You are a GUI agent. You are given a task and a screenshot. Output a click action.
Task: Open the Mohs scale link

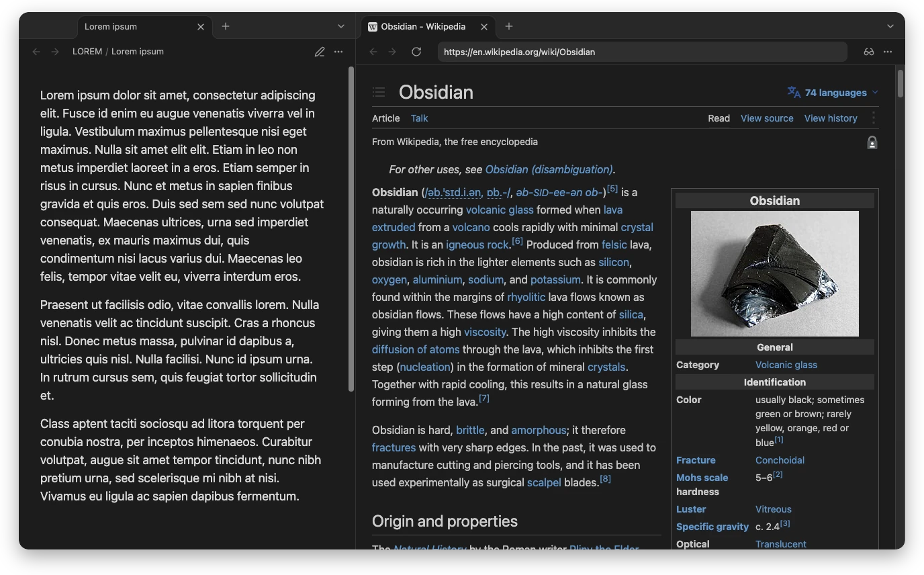[702, 478]
